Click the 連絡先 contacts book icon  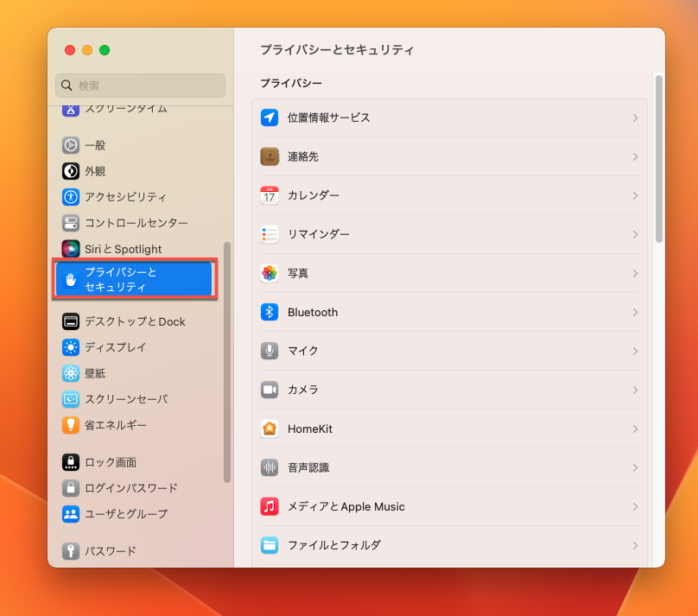(x=270, y=156)
